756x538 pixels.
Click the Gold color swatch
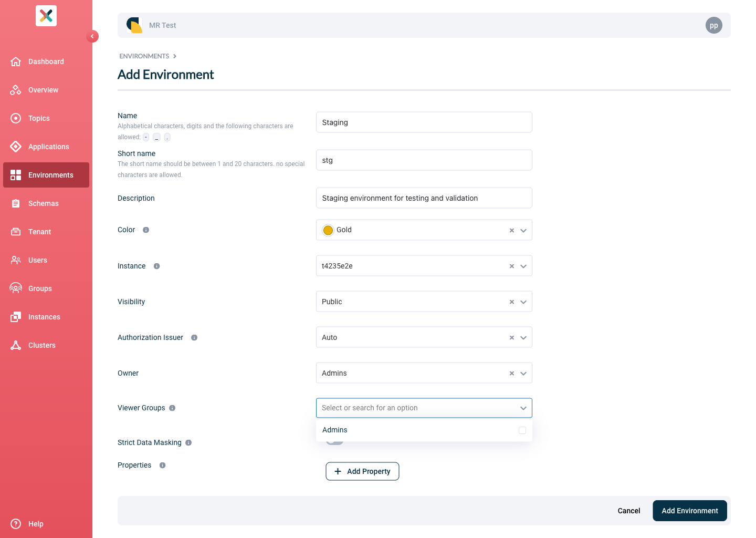[328, 230]
